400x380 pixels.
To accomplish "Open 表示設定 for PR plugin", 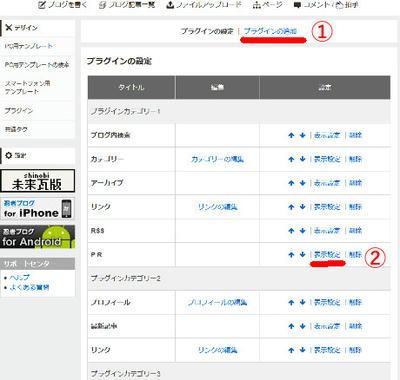I will [327, 255].
